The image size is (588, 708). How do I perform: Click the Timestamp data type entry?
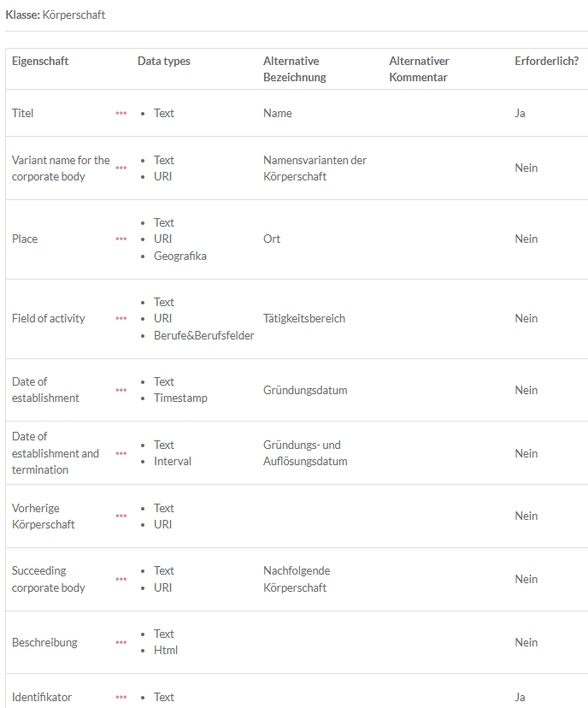pyautogui.click(x=180, y=398)
